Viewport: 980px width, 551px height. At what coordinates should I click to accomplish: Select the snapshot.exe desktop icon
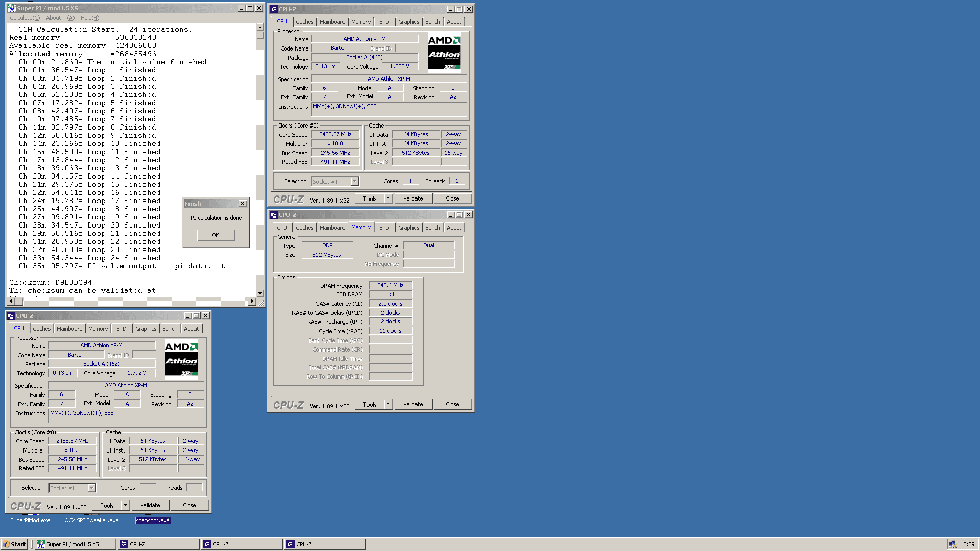(x=153, y=520)
